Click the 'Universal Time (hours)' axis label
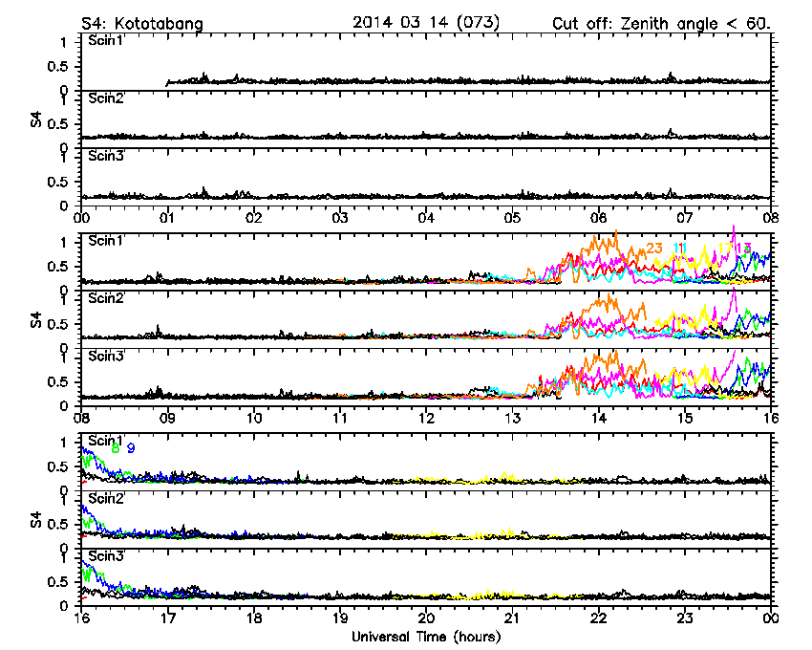This screenshot has height=650, width=812. pos(426,637)
